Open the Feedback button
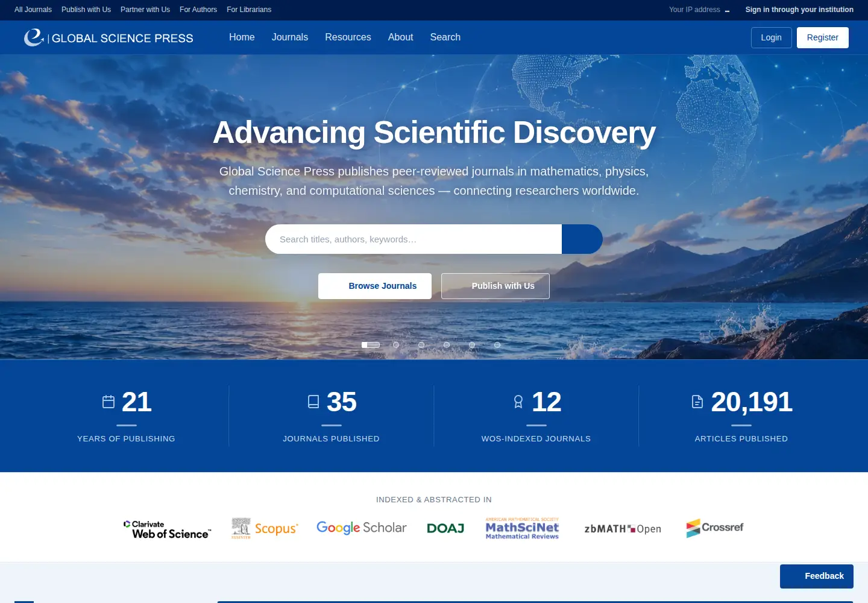The image size is (868, 603). 817,576
